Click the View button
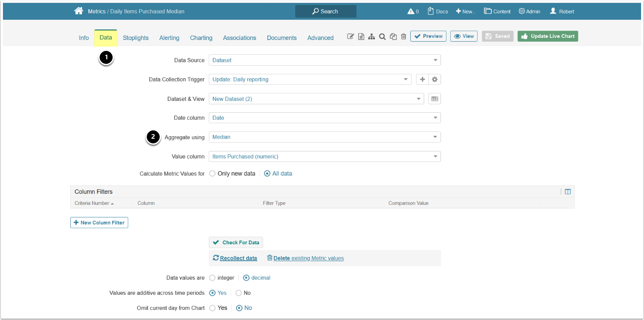The image size is (644, 320). coord(464,36)
